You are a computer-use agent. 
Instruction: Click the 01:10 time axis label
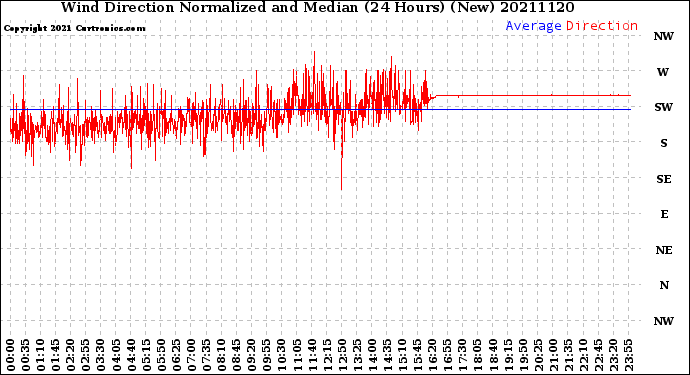[x=40, y=355]
